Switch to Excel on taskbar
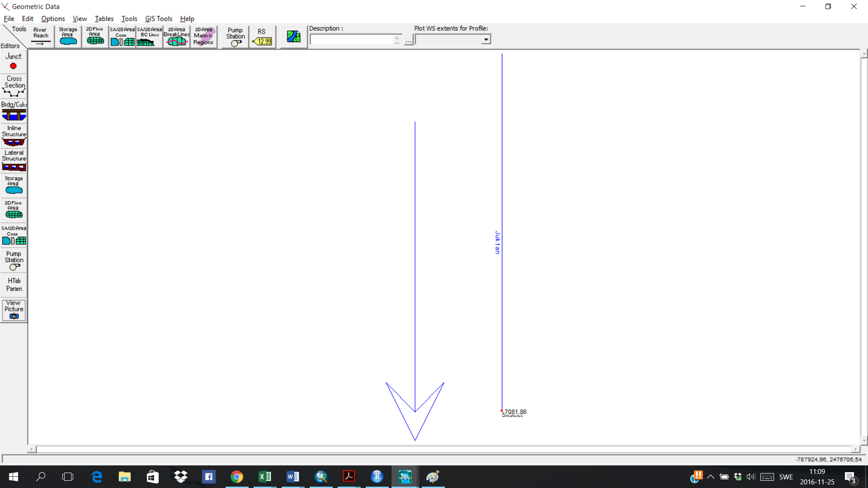 coord(265,477)
